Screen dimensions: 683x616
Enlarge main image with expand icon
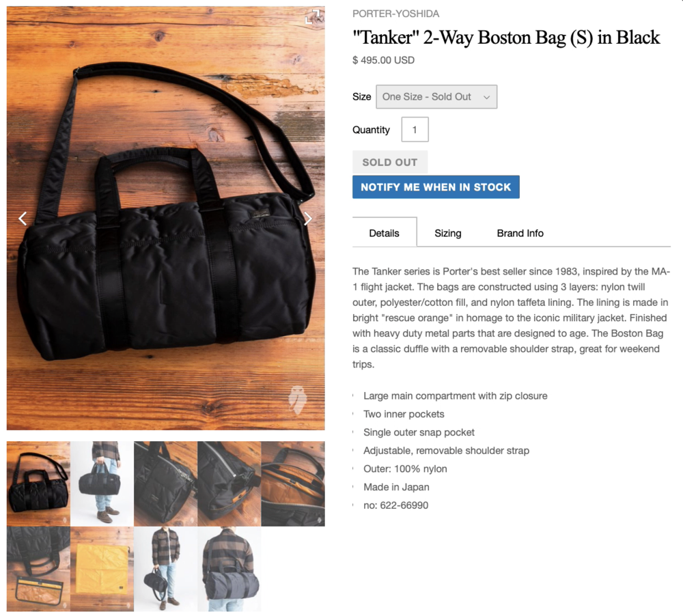click(313, 17)
